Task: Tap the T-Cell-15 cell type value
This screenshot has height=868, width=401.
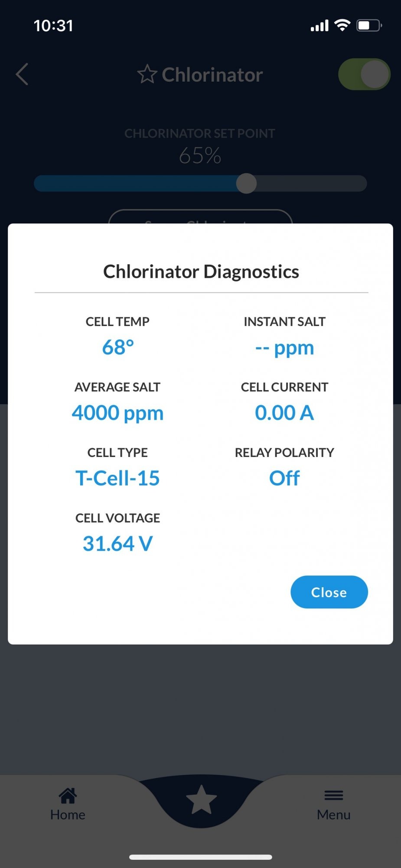Action: tap(117, 478)
